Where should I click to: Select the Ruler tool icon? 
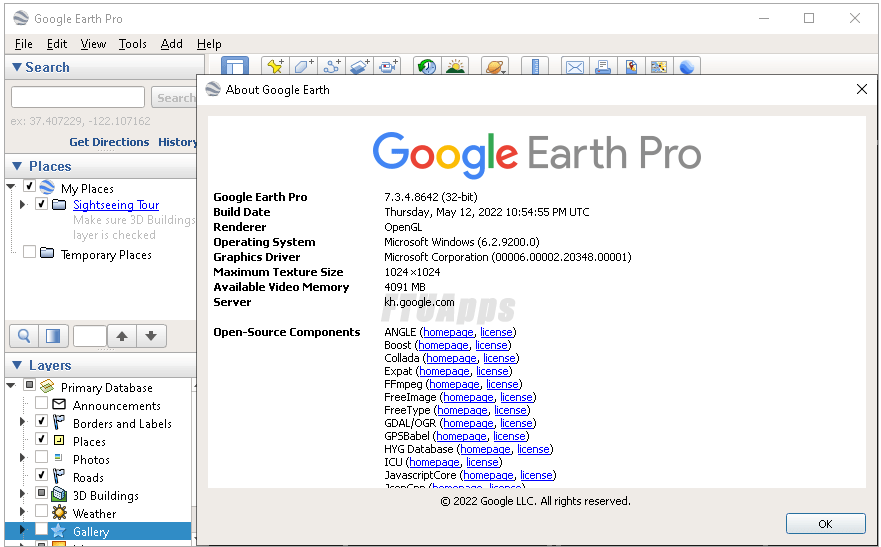pos(535,67)
